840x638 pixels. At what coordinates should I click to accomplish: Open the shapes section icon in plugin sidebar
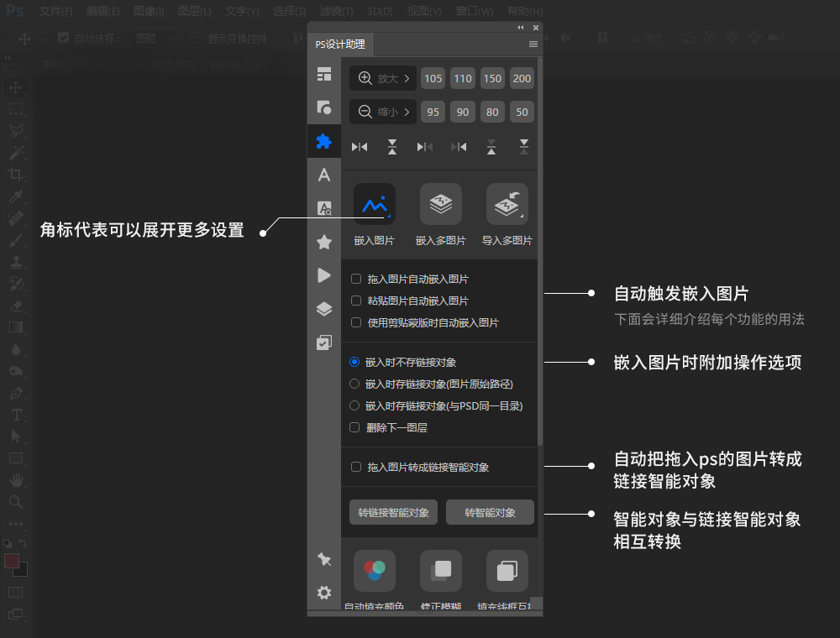tap(324, 107)
